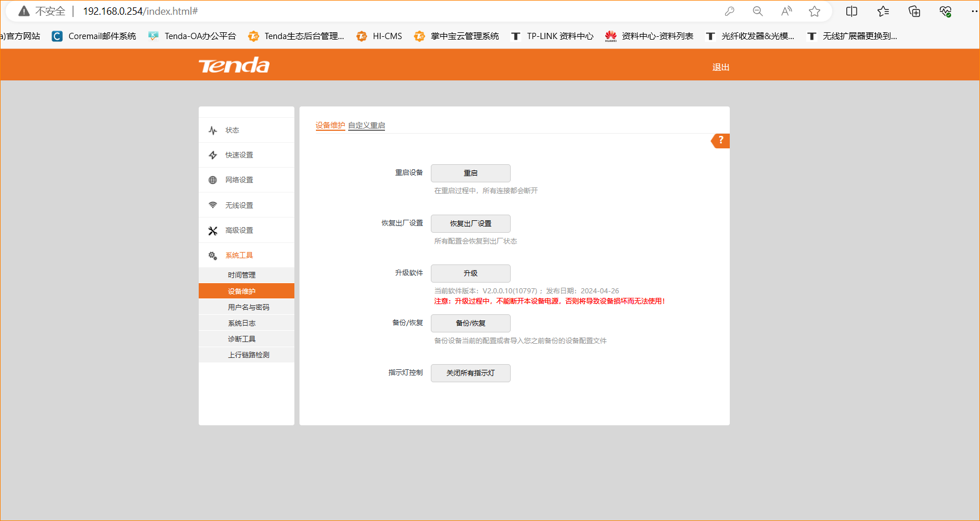Open 诊断工具 submenu item
Screen dimensions: 980x521
click(246, 339)
